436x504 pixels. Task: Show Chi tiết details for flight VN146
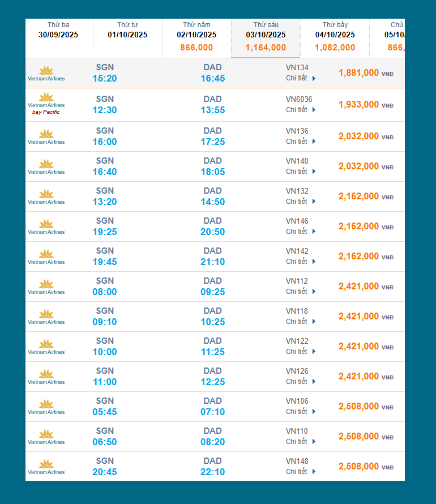tap(301, 232)
